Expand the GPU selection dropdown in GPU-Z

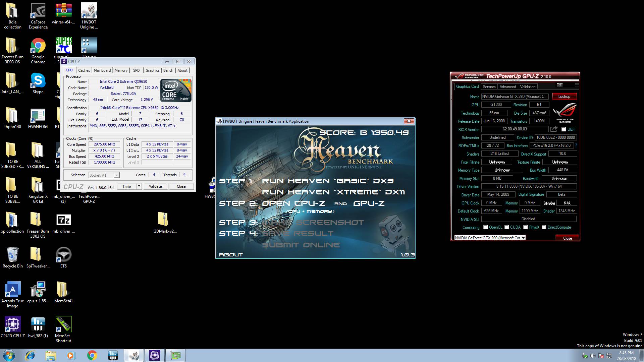tap(523, 238)
